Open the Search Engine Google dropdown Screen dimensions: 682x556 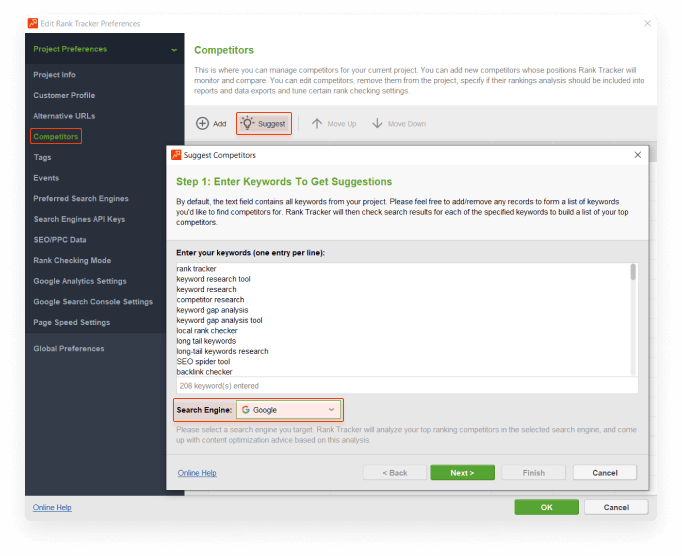point(288,410)
